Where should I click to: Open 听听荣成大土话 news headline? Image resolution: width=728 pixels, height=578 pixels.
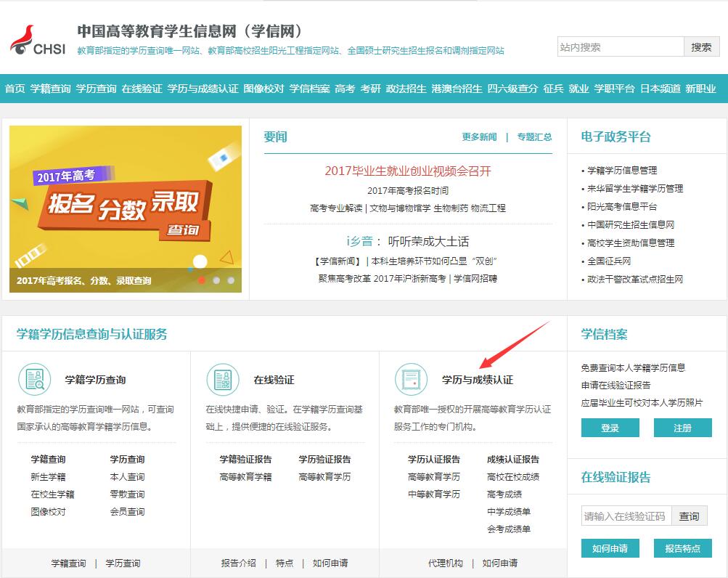[x=428, y=241]
